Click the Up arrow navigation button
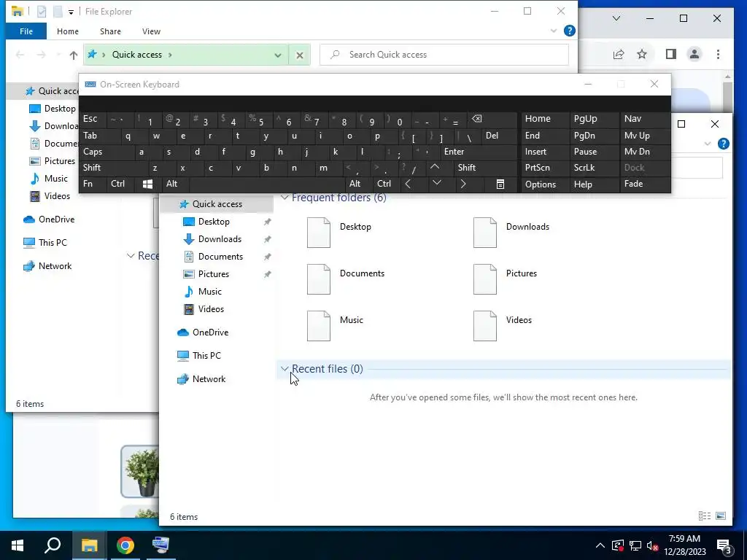The height and width of the screenshot is (560, 747). [74, 55]
